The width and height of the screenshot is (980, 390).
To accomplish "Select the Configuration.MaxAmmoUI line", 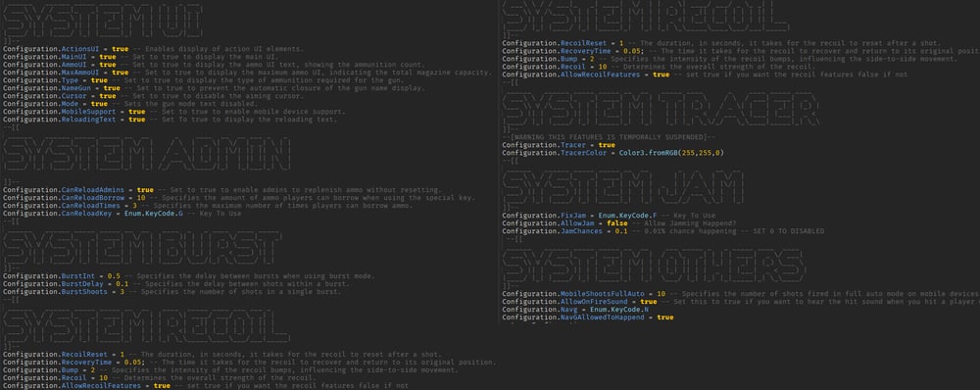I will coord(247,73).
